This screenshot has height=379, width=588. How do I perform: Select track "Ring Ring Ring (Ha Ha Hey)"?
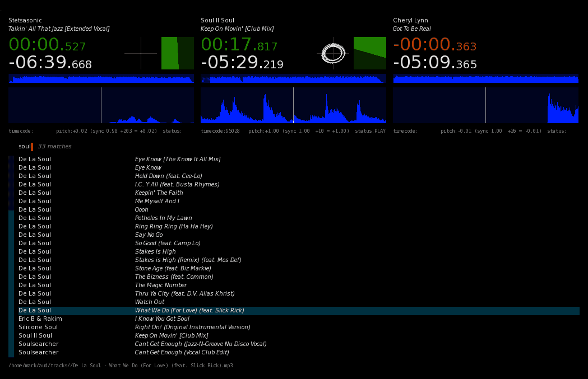tap(174, 226)
